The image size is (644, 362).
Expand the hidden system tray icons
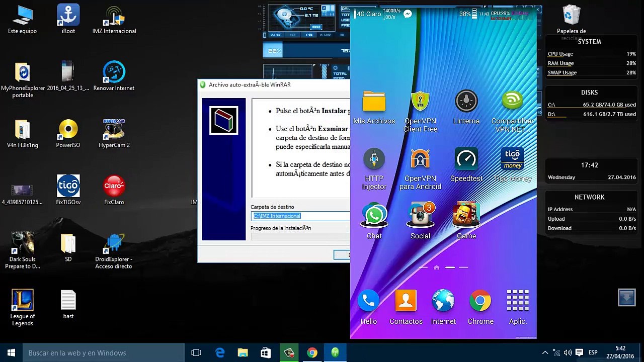point(545,353)
